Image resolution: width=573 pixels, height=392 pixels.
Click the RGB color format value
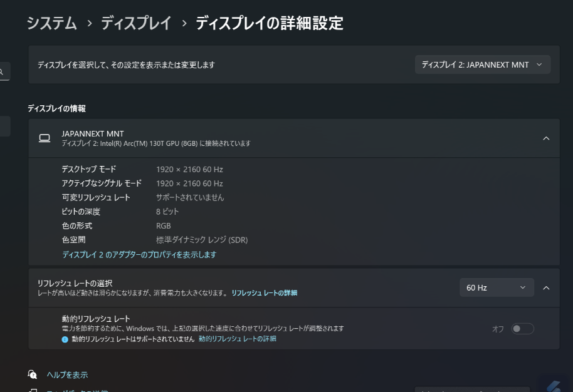[164, 226]
